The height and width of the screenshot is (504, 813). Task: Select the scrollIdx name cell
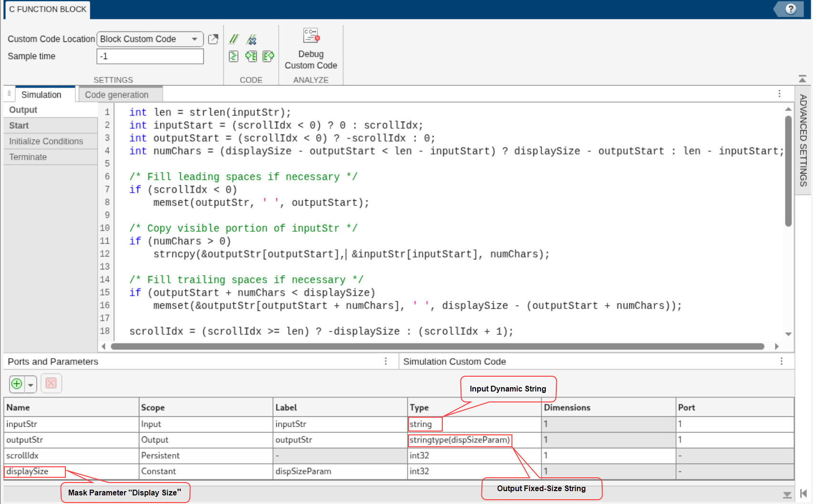tap(72, 455)
